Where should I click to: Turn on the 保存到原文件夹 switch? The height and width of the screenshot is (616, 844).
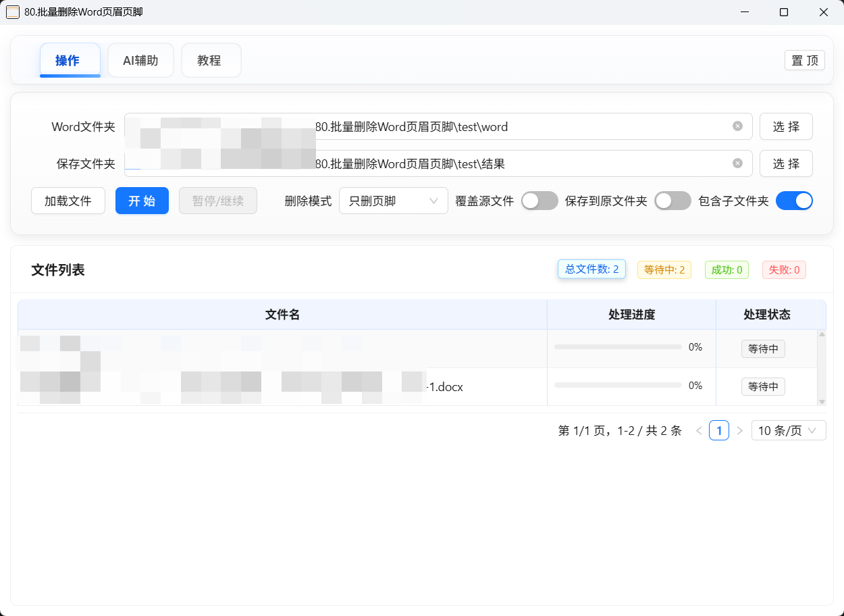[672, 201]
